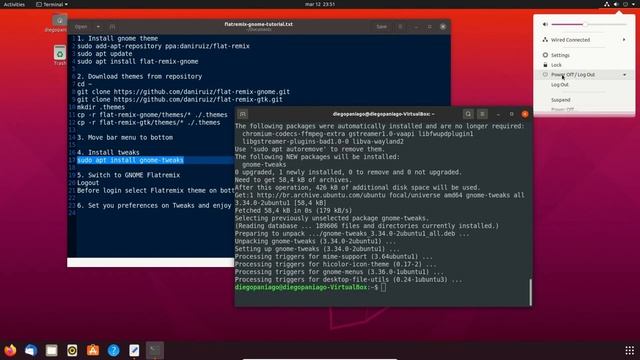This screenshot has height=360, width=640.
Task: Click the network icon in top bar
Action: (x=607, y=4)
